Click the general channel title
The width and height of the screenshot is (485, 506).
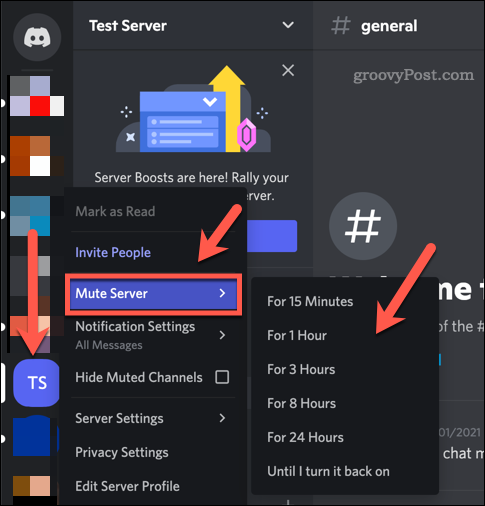(389, 26)
